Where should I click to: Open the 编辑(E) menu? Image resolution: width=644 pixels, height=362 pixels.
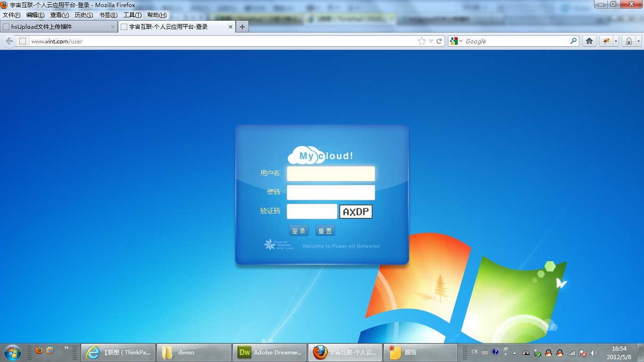click(35, 15)
